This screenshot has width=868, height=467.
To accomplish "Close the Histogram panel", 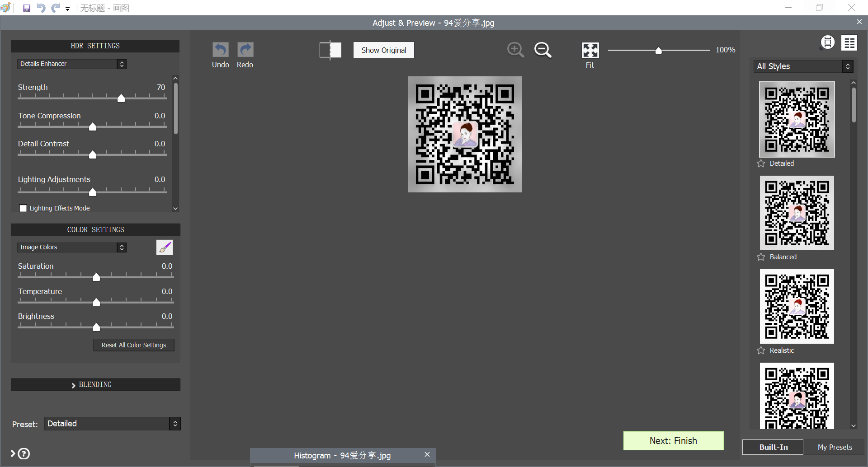I will tap(427, 454).
